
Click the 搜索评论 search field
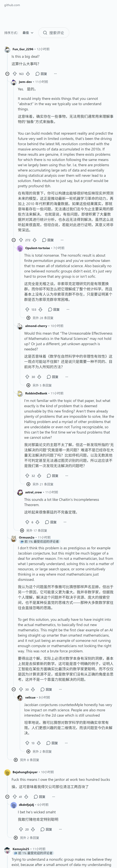click(x=54, y=33)
